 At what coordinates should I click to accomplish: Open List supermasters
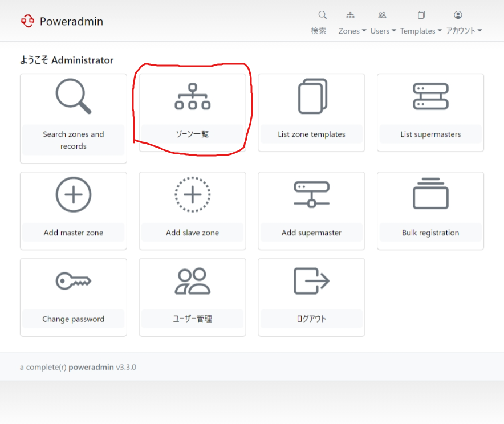[x=430, y=134]
